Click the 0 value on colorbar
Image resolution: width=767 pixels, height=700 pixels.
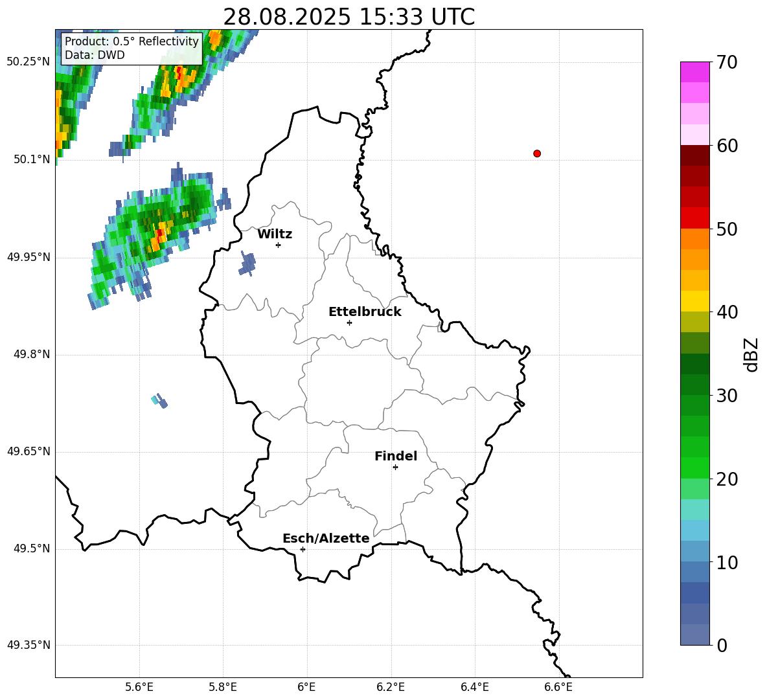pos(722,646)
